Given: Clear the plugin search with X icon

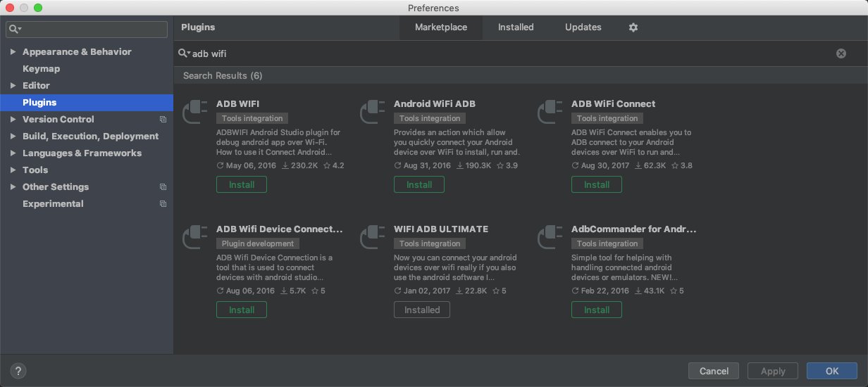Looking at the screenshot, I should point(841,53).
